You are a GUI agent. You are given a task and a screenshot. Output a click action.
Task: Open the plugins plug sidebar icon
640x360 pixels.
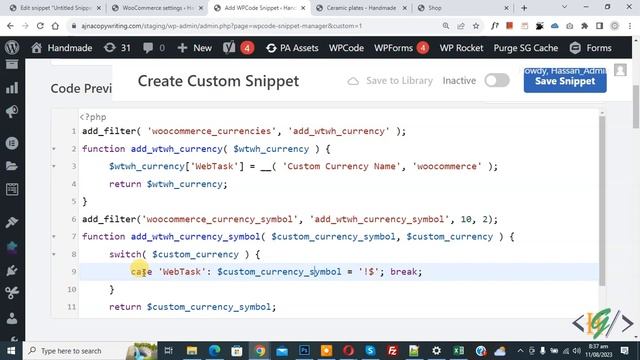tap(12, 270)
